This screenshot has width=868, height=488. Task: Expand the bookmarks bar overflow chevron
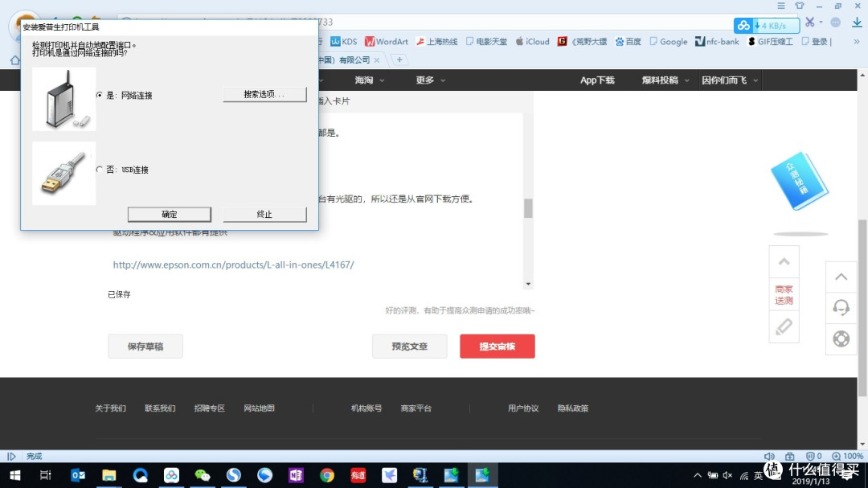click(x=857, y=42)
